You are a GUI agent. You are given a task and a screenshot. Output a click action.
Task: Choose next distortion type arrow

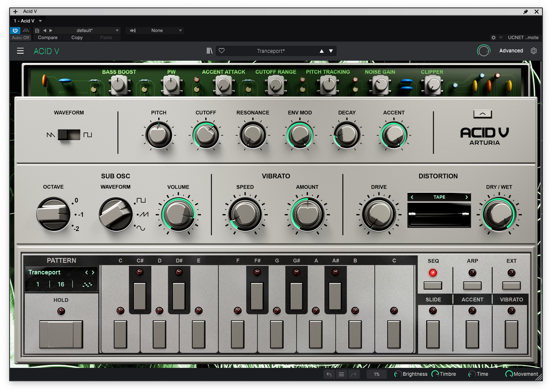pos(467,197)
